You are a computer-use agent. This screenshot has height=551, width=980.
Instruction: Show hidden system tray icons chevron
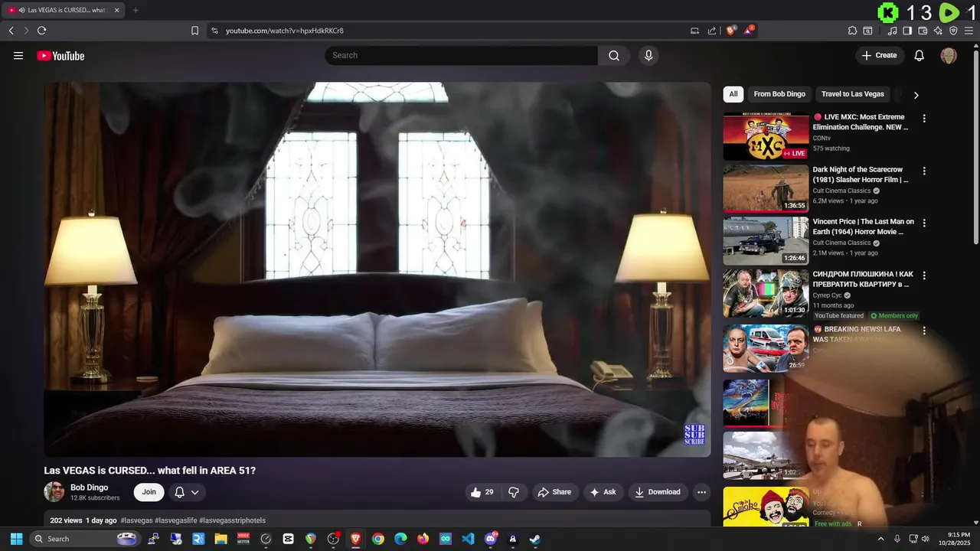tap(880, 539)
